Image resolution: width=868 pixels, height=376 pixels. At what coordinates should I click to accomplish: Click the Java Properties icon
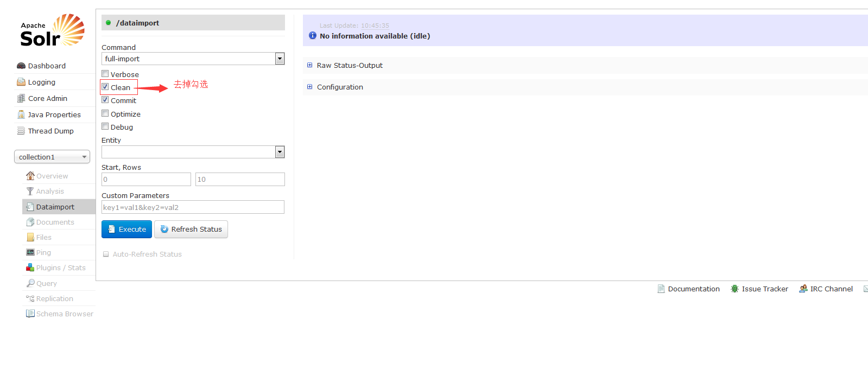click(21, 114)
